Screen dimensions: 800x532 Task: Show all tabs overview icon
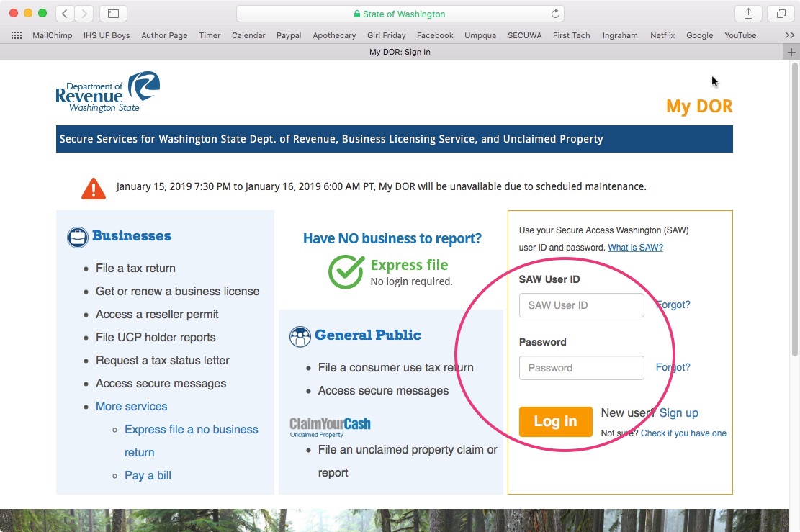coord(781,14)
